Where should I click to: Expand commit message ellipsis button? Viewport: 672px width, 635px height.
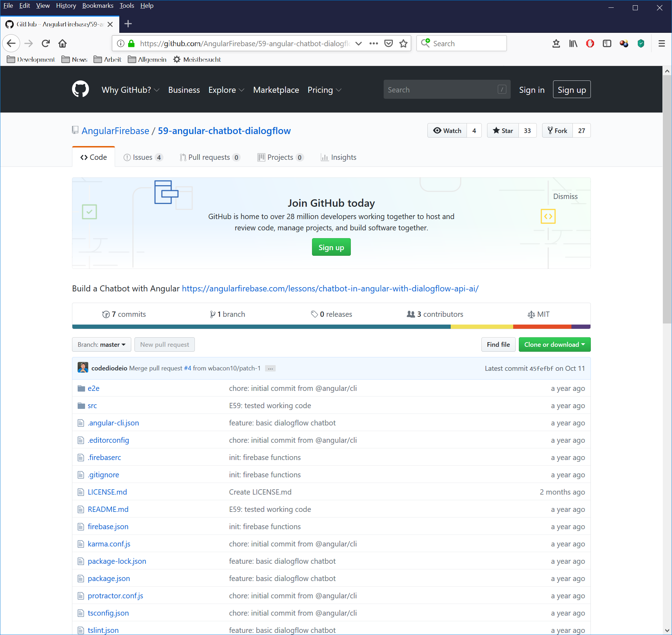(270, 368)
